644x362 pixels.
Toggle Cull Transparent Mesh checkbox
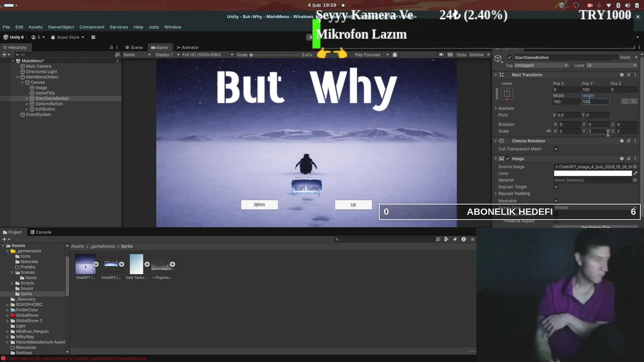556,149
